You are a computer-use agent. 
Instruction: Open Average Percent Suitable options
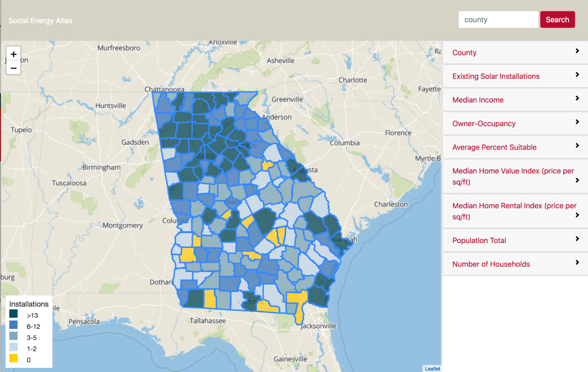[514, 147]
